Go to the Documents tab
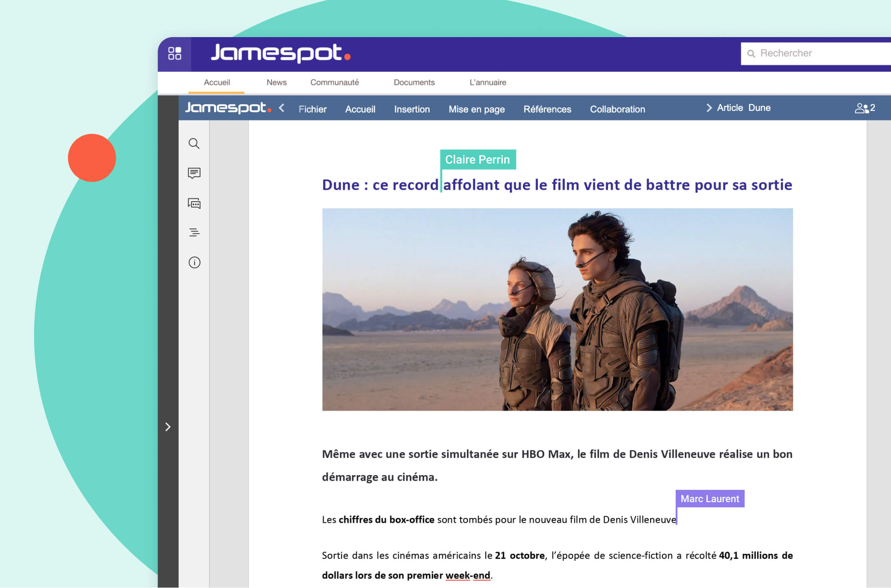The height and width of the screenshot is (588, 891). pos(414,82)
